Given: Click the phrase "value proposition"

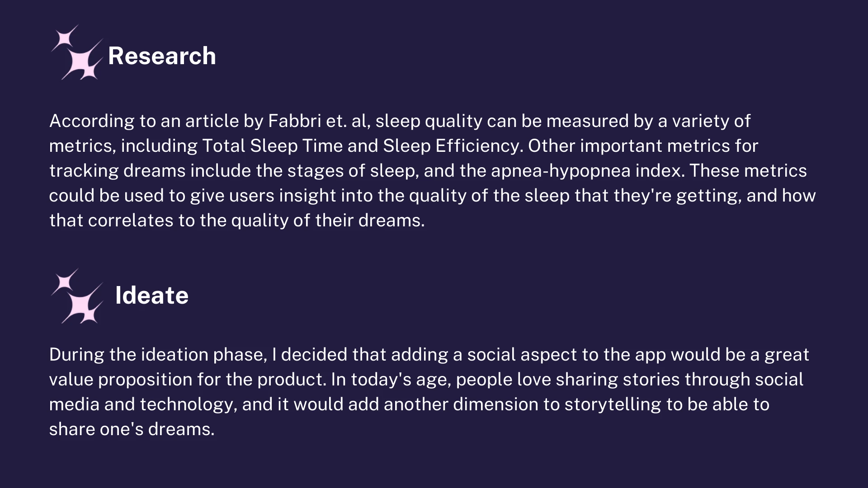Looking at the screenshot, I should click(121, 380).
